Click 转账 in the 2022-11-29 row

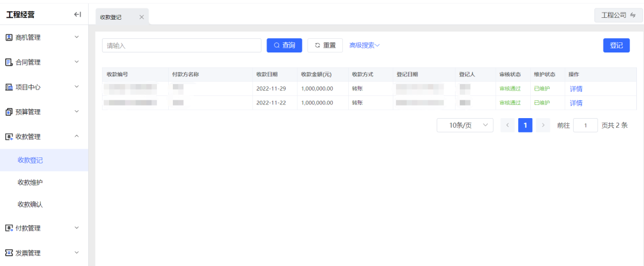click(357, 89)
